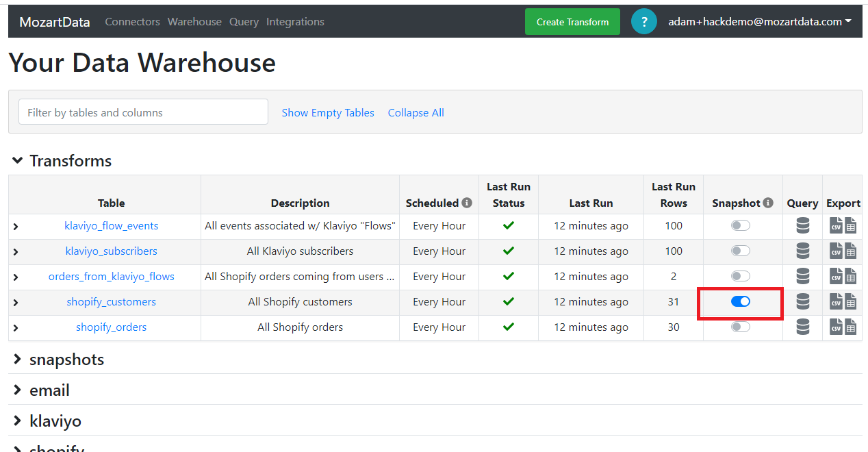The image size is (868, 452).
Task: Click the help question mark icon
Action: 643,22
